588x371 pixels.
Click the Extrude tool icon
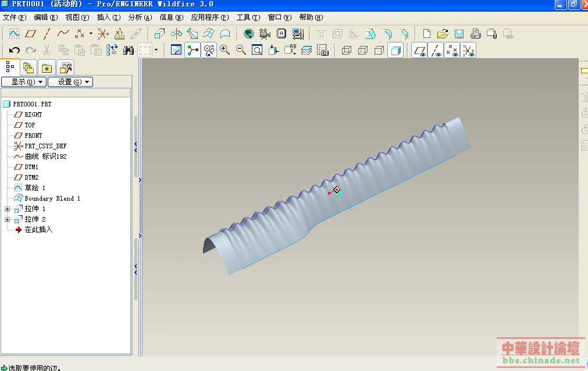coord(159,34)
